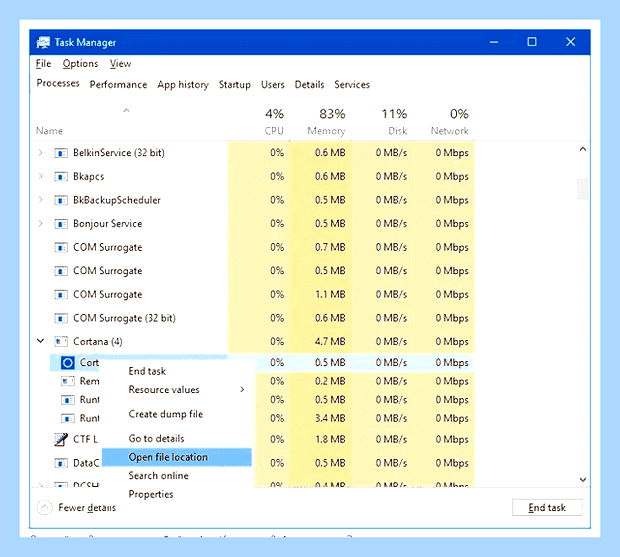Screen dimensions: 620x557
Task: Switch to the Performance tab
Action: tap(118, 85)
